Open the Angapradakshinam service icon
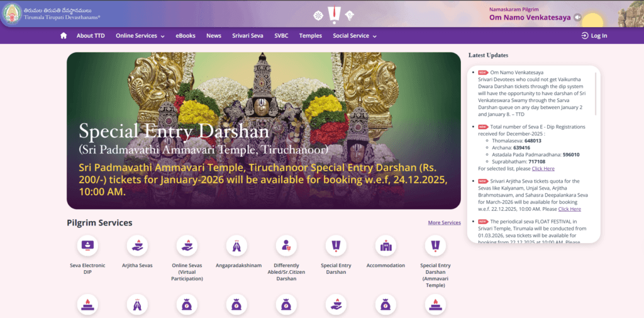 coord(236,246)
